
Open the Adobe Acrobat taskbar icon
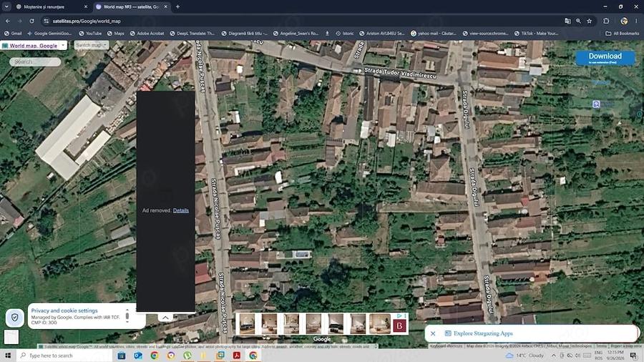click(237, 356)
